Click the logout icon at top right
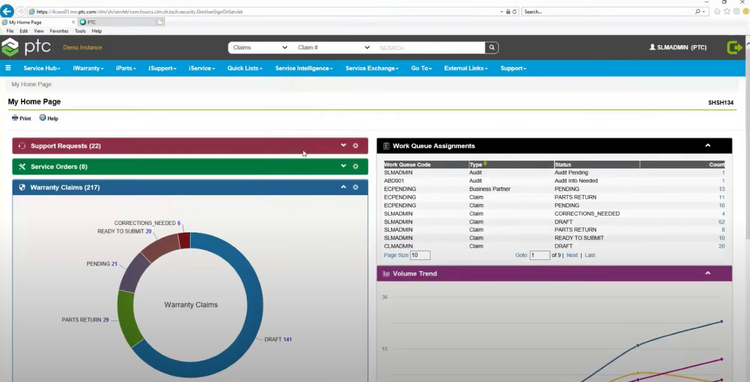Viewport: 750px width, 382px height. [x=734, y=47]
